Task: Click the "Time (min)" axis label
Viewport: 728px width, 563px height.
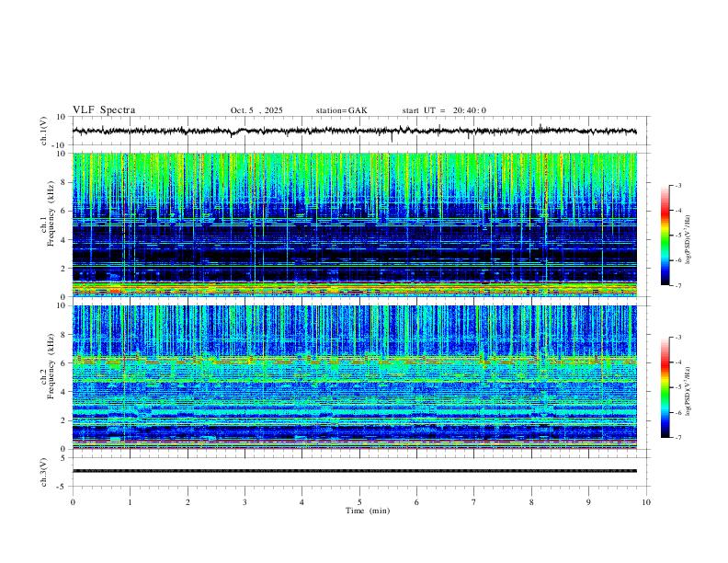Action: point(368,511)
